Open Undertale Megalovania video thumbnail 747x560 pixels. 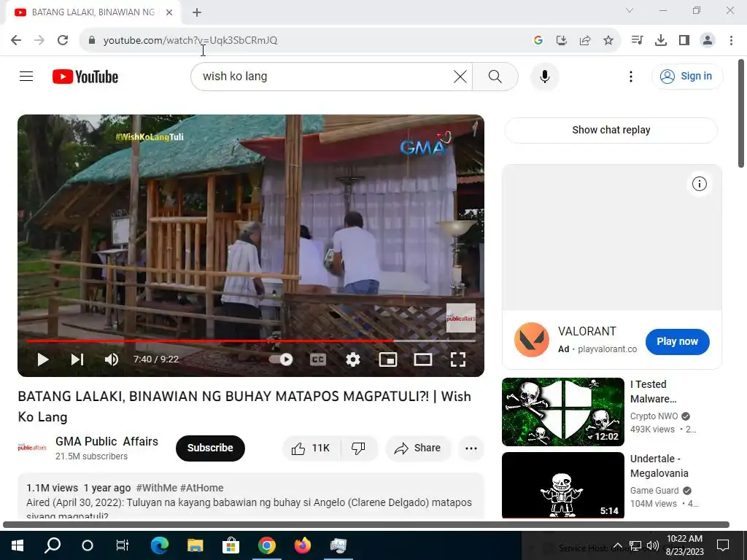tap(562, 485)
